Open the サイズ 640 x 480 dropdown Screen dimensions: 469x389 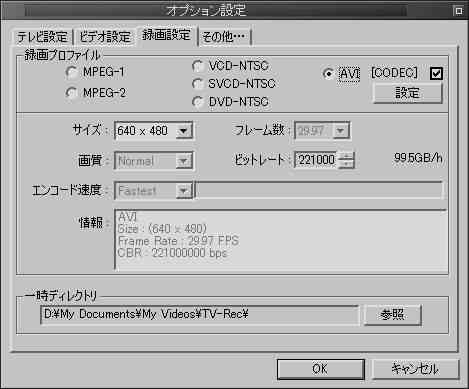pyautogui.click(x=153, y=131)
